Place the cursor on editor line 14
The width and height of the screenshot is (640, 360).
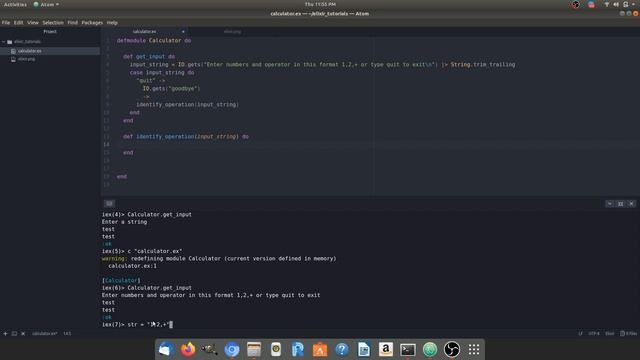coord(371,144)
